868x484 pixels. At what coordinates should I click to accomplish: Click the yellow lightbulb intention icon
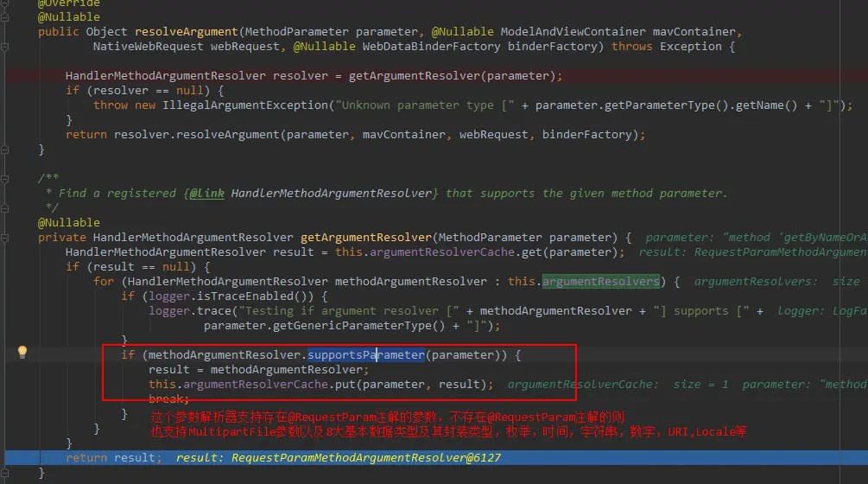pos(22,352)
